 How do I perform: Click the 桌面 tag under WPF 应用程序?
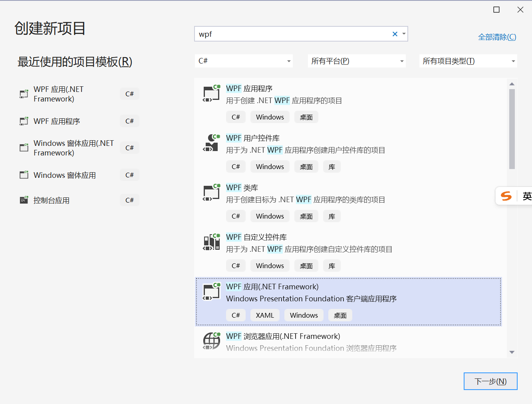(x=306, y=117)
